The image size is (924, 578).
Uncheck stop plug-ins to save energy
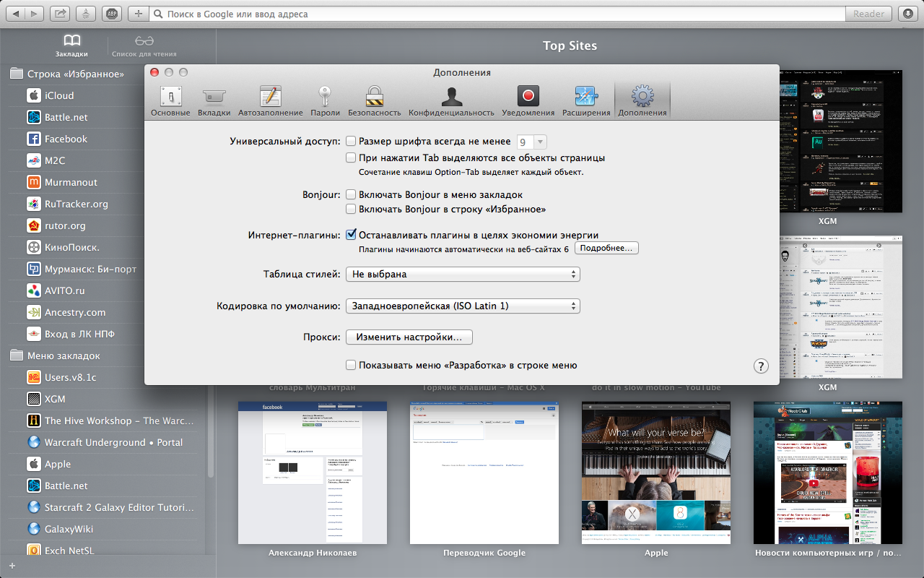click(351, 234)
